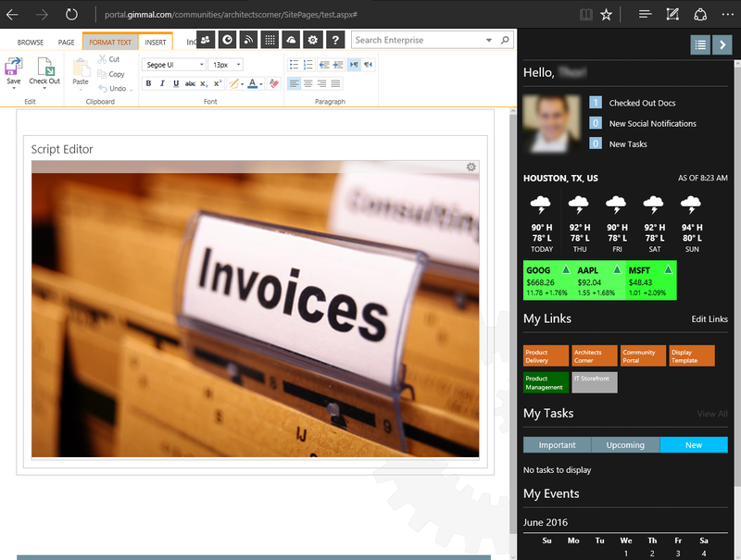Click the web part settings gear icon
This screenshot has height=560, width=741.
pyautogui.click(x=471, y=168)
